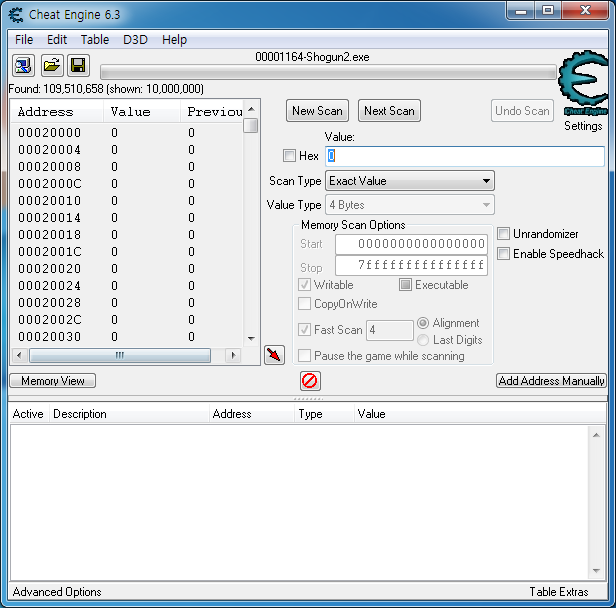Click the red circle clear list icon
The height and width of the screenshot is (608, 616).
pyautogui.click(x=310, y=381)
